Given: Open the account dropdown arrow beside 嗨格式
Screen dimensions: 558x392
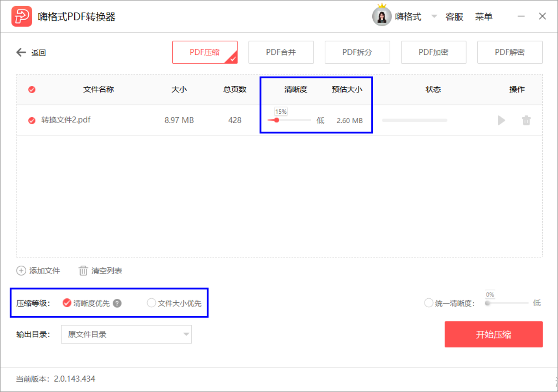Looking at the screenshot, I should 434,17.
